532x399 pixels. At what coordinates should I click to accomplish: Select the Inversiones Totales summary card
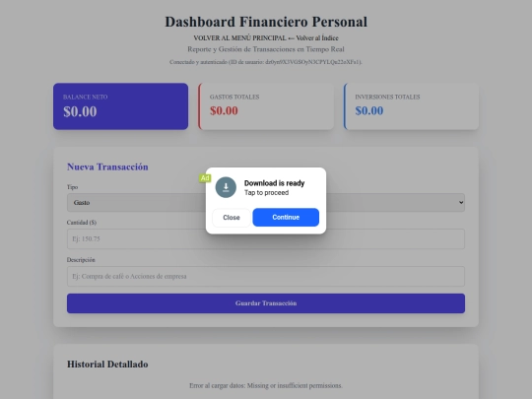tap(411, 106)
